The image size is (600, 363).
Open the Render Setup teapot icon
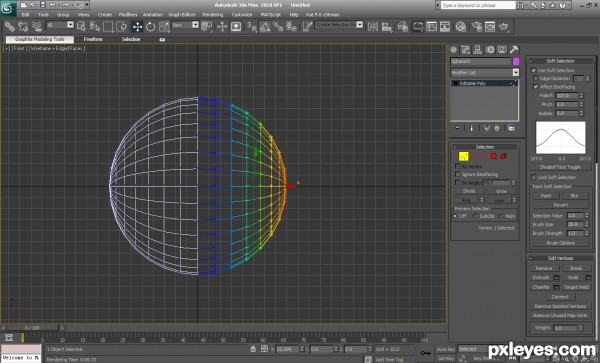click(x=476, y=26)
